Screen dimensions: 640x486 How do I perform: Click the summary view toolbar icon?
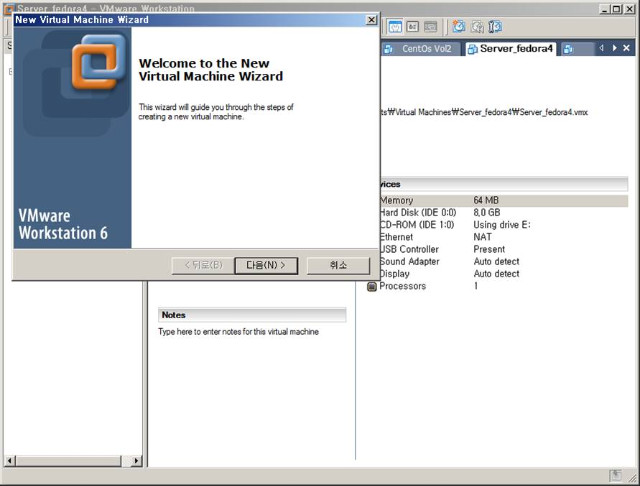pos(395,27)
